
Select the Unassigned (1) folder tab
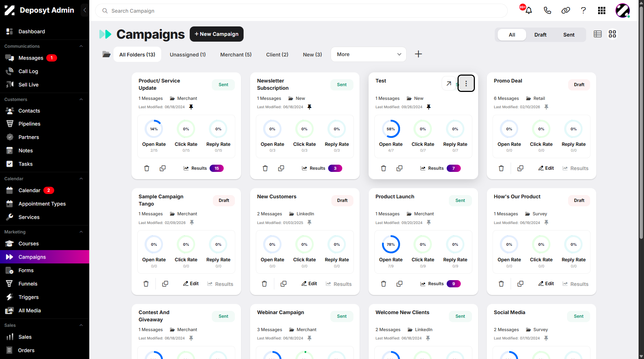(x=188, y=55)
